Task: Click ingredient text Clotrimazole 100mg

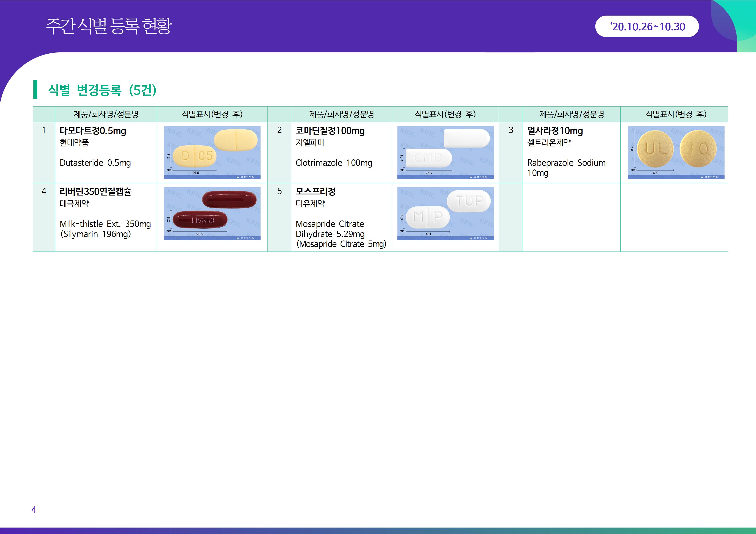Action: (334, 163)
